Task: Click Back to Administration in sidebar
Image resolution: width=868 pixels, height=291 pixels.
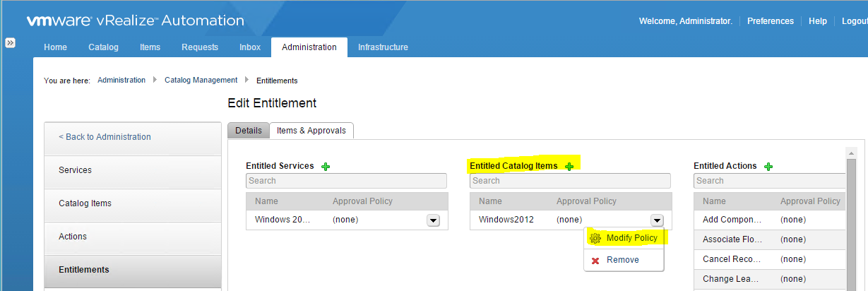Action: pyautogui.click(x=133, y=137)
